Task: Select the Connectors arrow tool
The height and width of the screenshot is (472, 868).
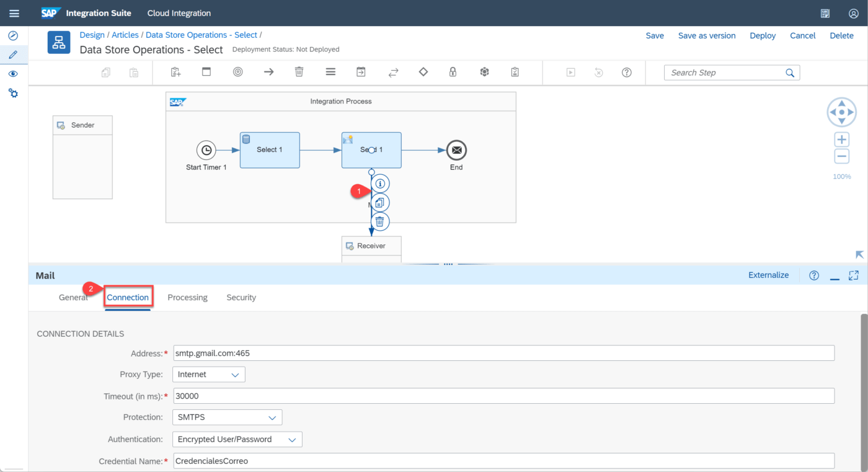Action: 268,72
